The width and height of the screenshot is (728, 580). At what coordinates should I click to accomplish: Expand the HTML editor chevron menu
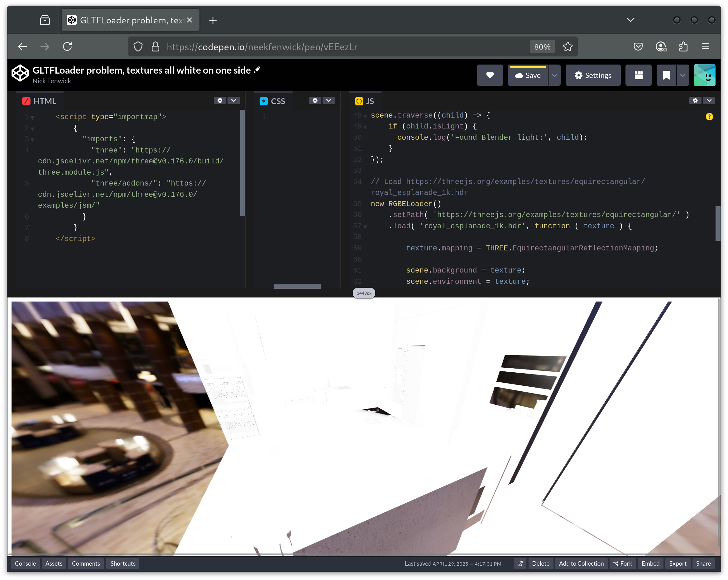point(234,100)
